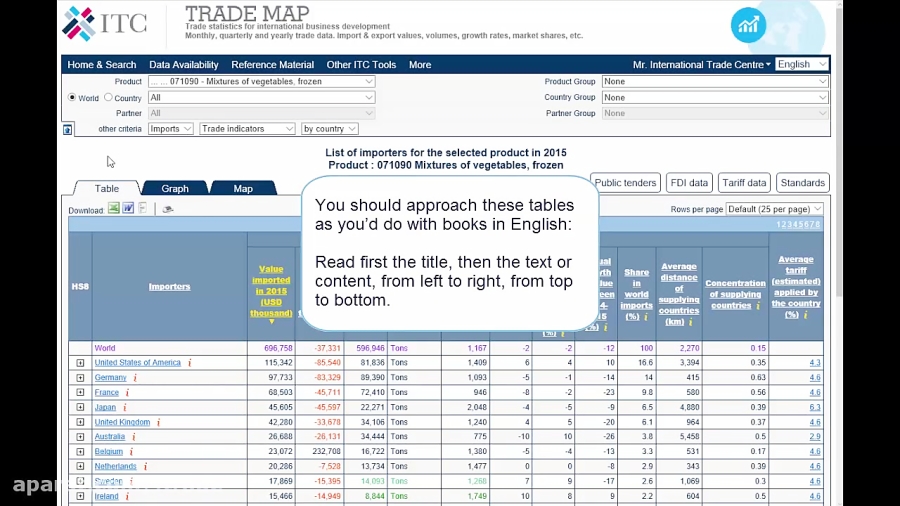Open info icon in Concentration of supplying countries header

[758, 306]
